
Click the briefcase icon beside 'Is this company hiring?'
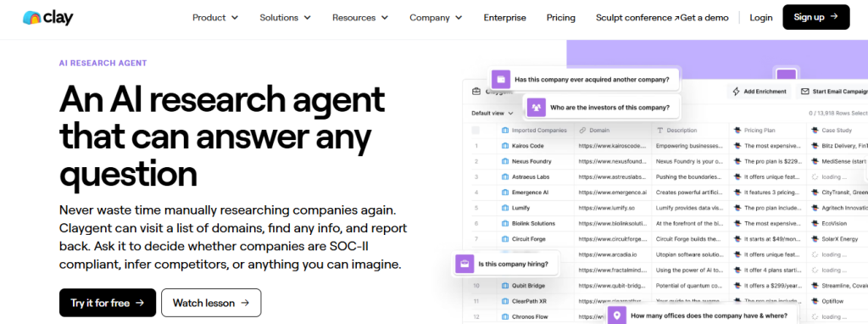click(x=465, y=264)
